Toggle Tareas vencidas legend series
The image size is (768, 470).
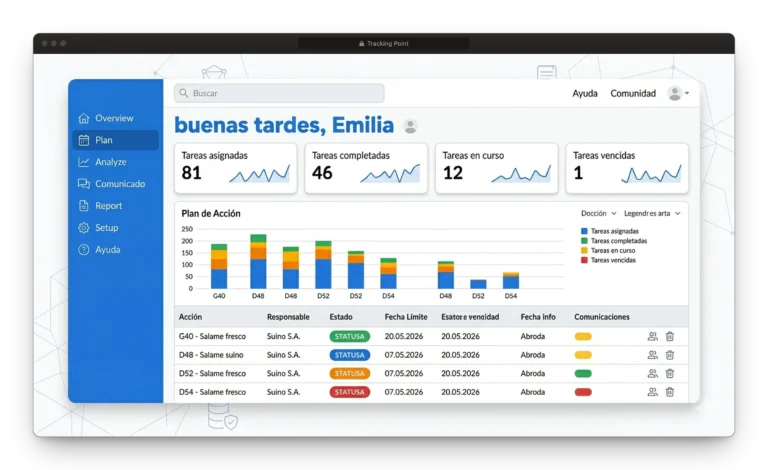tap(608, 260)
